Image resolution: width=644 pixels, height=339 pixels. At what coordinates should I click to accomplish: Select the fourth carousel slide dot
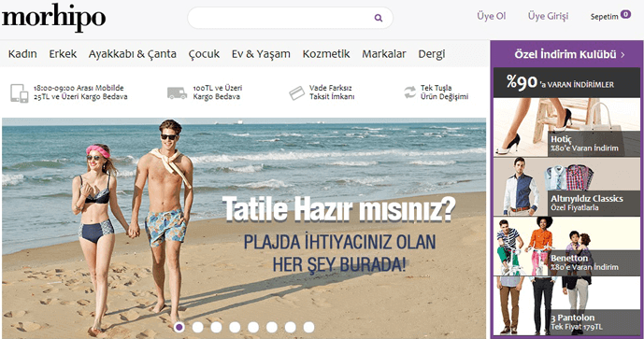click(x=235, y=327)
